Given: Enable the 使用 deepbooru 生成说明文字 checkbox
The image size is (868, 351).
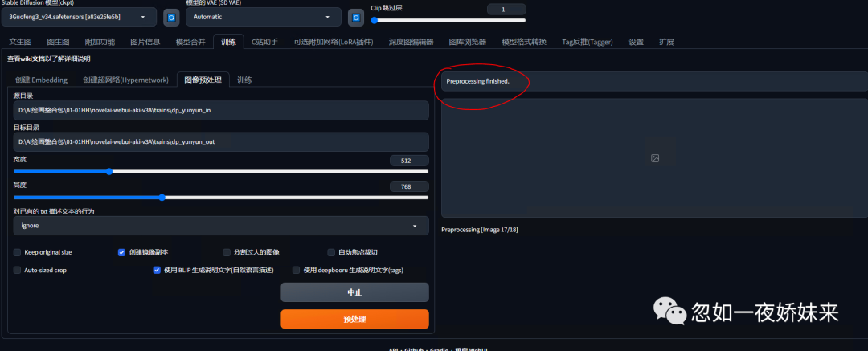Looking at the screenshot, I should click(296, 270).
